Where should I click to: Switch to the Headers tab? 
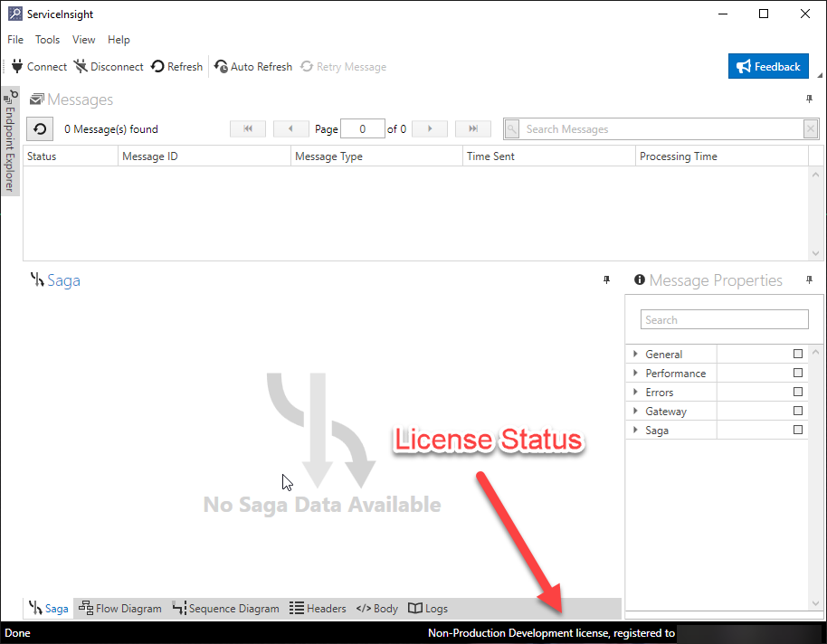click(318, 608)
